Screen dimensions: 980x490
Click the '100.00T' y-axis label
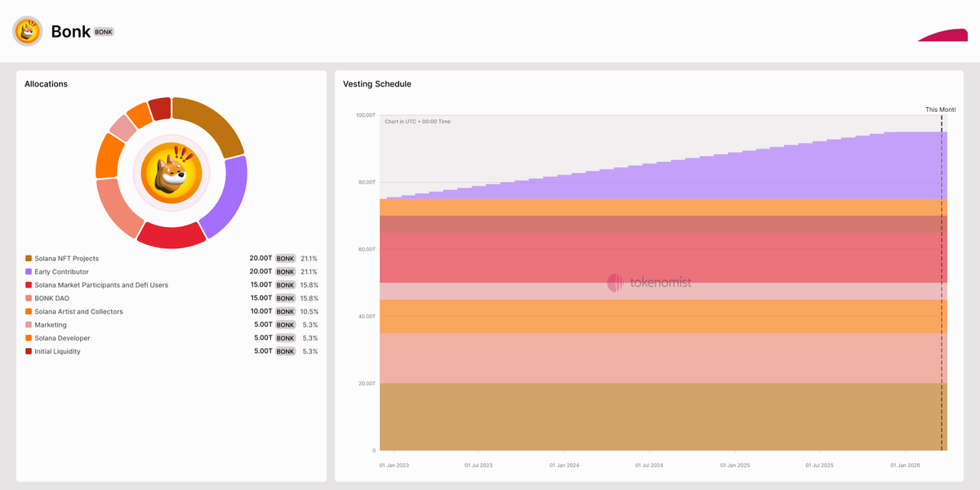coord(366,115)
